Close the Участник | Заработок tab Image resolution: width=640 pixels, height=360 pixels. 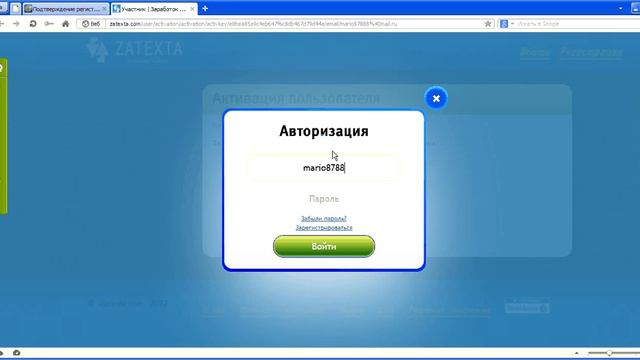coord(192,9)
